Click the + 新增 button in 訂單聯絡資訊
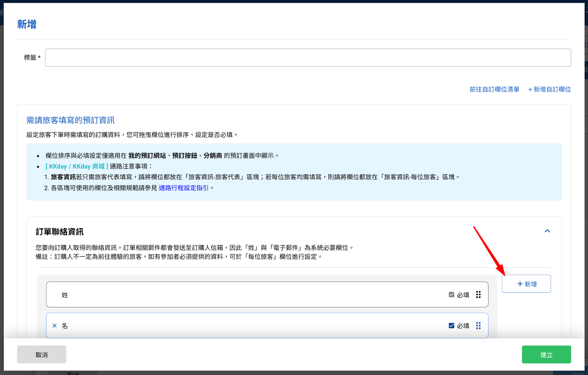Image resolution: width=588 pixels, height=375 pixels. [526, 284]
